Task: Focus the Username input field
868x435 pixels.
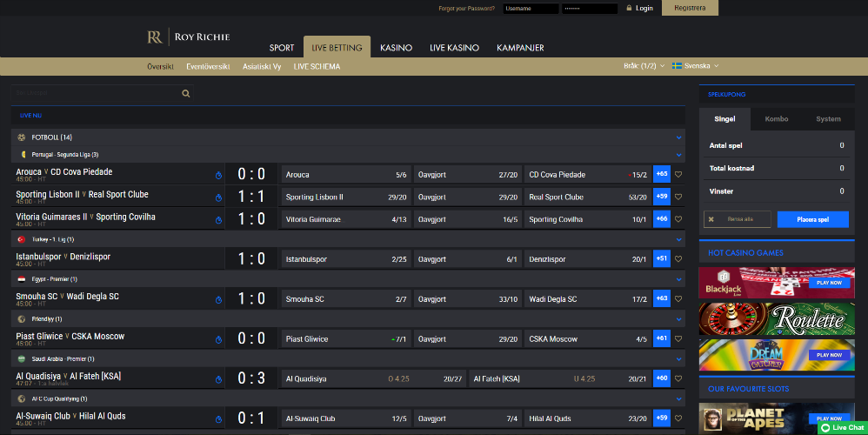Action: click(x=531, y=9)
